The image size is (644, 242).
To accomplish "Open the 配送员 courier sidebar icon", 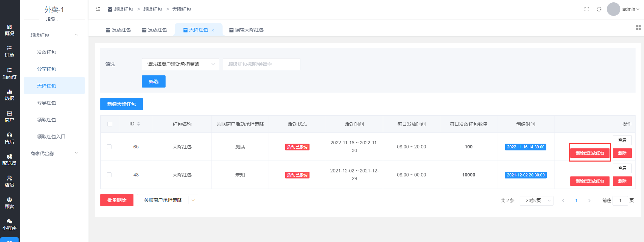I will click(9, 160).
